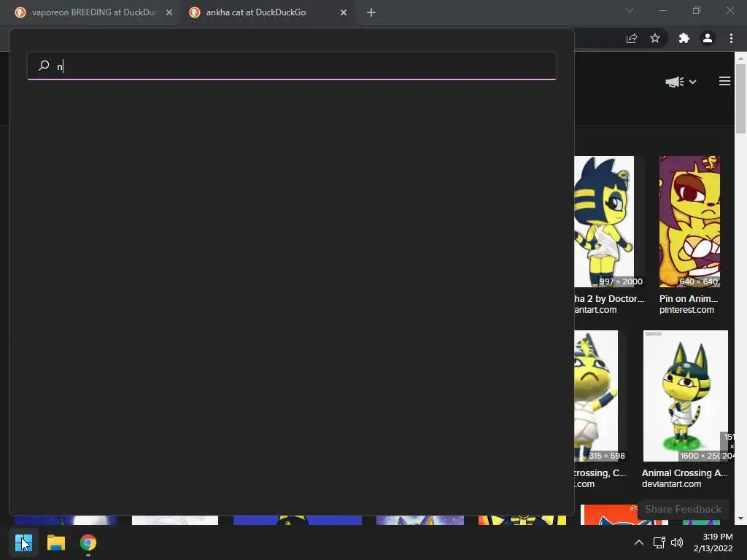Open the 1600 × 2500 Ankha figure thumbnail
Screen dimensions: 747x560
click(x=686, y=396)
